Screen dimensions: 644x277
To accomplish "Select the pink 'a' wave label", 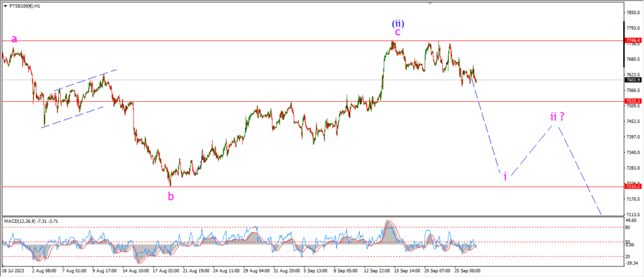I will tap(14, 39).
